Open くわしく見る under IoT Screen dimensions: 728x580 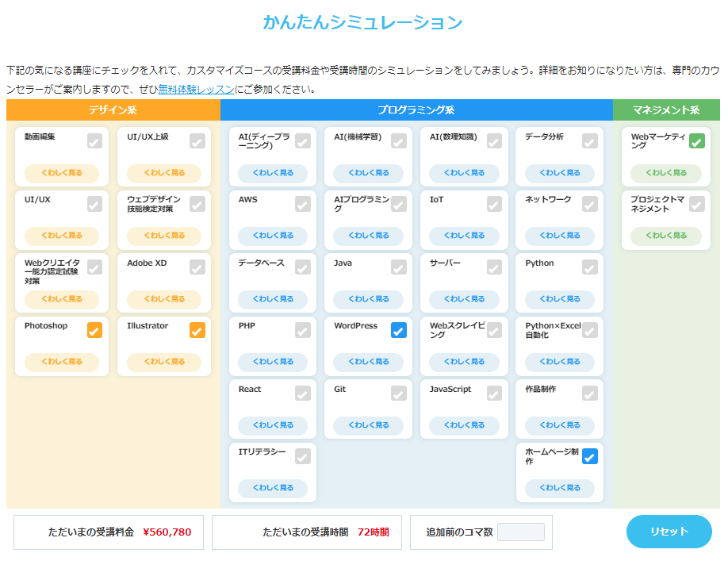point(464,236)
